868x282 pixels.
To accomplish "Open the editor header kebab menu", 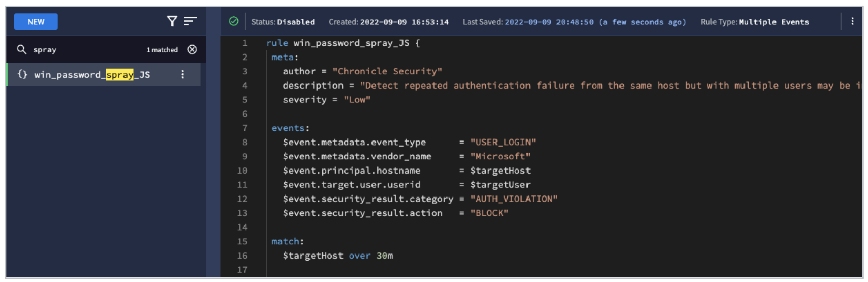I will pos(852,21).
